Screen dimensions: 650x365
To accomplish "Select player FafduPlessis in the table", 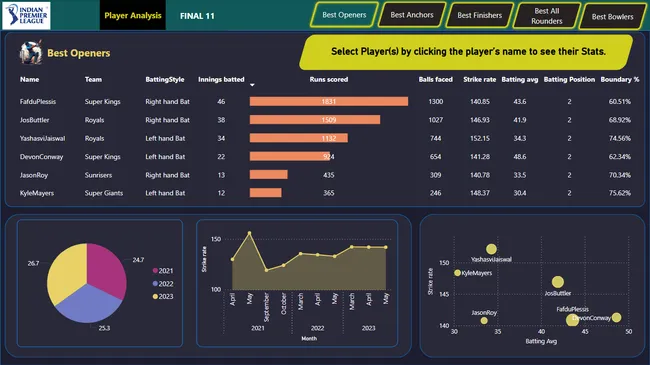I will (x=38, y=102).
